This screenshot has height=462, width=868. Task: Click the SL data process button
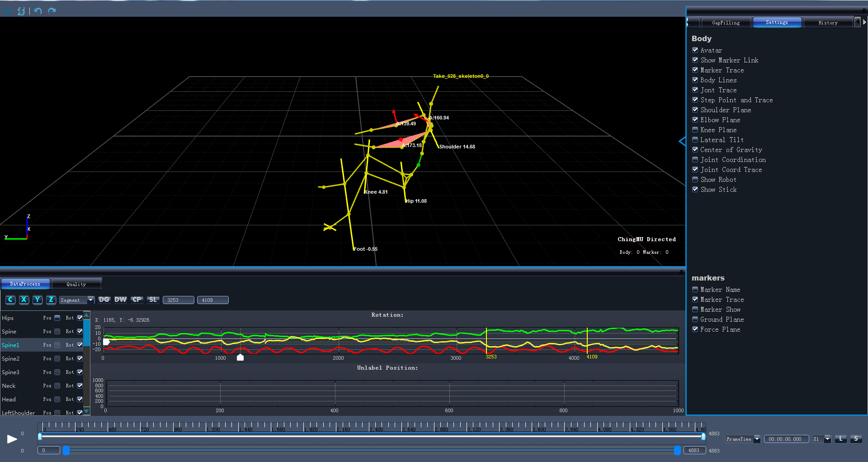[153, 300]
